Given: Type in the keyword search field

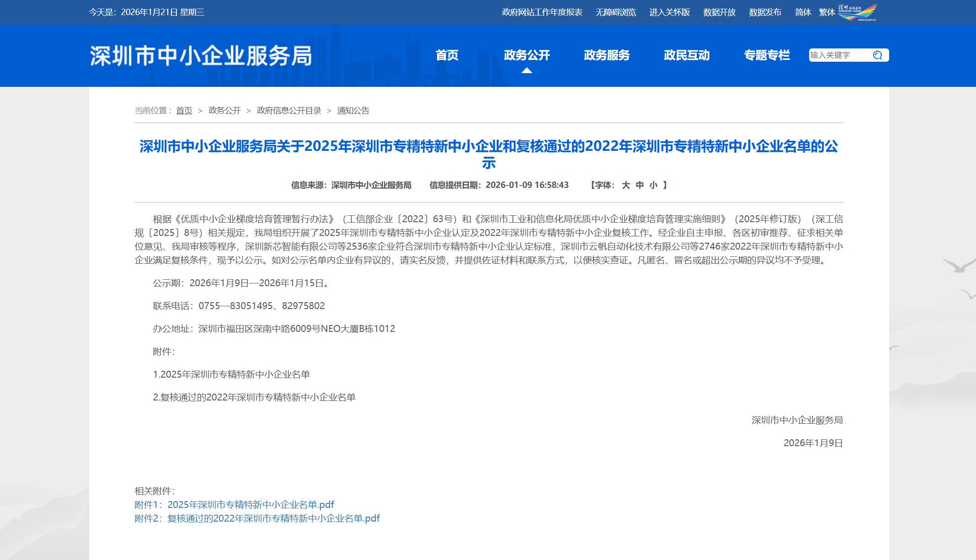Looking at the screenshot, I should click(838, 55).
